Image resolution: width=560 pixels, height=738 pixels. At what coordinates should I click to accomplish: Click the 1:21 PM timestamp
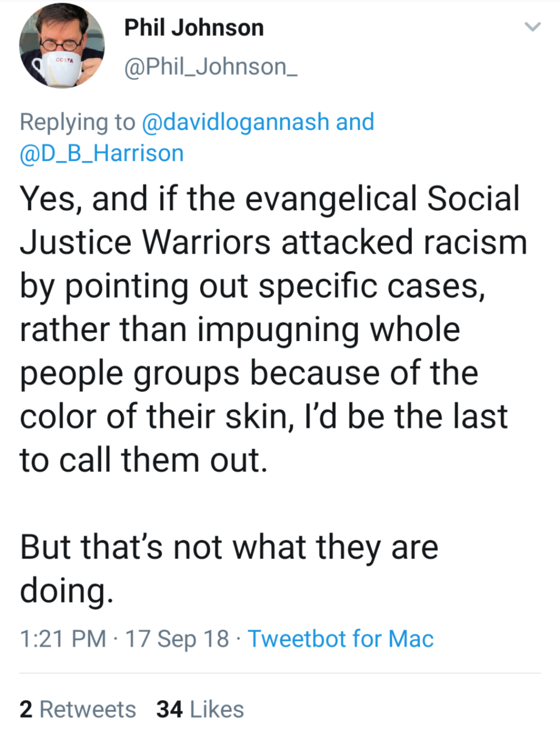(63, 639)
